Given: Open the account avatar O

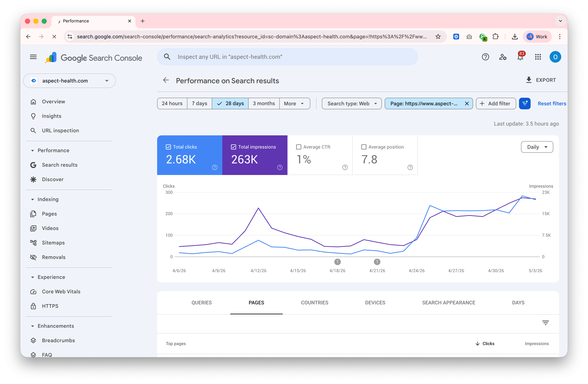Looking at the screenshot, I should (555, 57).
